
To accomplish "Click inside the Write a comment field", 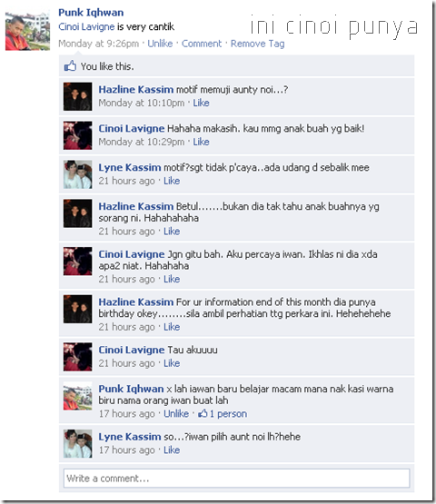I will [x=237, y=479].
